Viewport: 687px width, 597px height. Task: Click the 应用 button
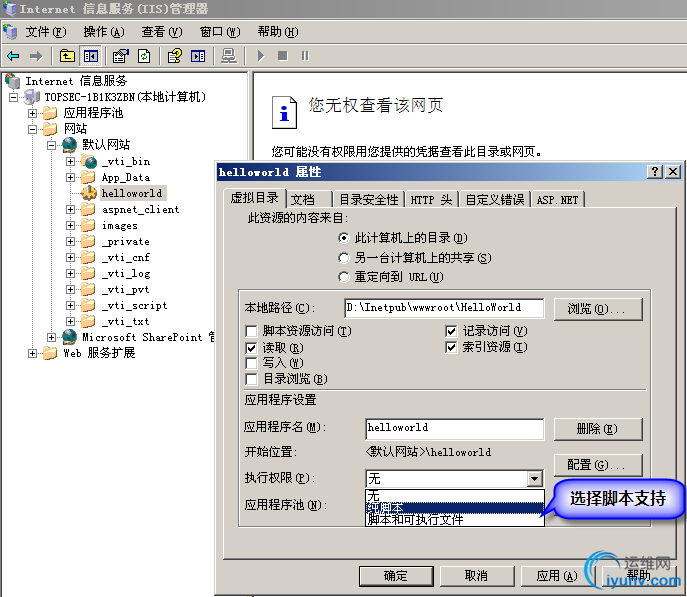coord(557,576)
